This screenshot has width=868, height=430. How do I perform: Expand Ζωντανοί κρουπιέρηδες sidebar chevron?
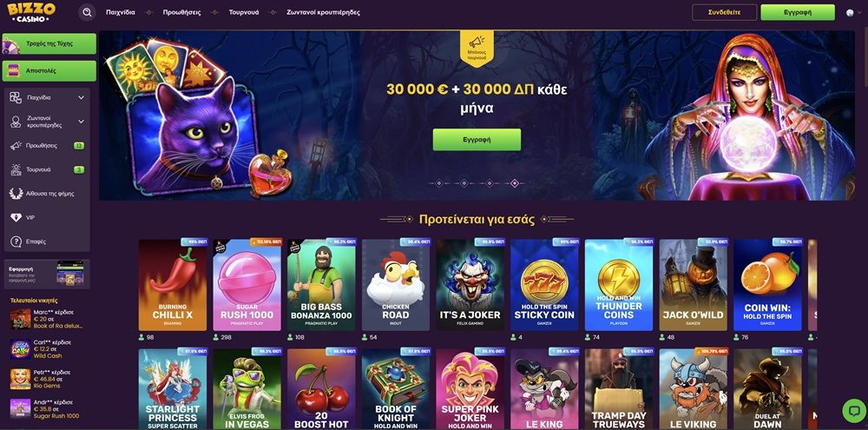point(82,122)
